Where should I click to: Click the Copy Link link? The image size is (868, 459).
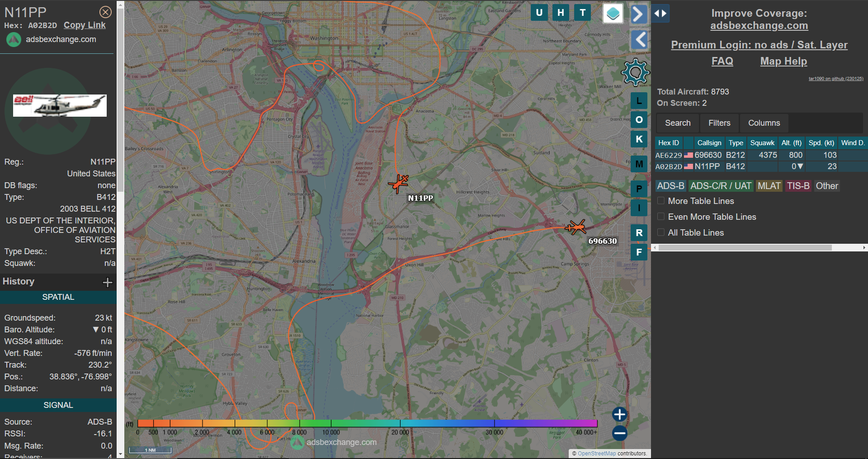(85, 25)
